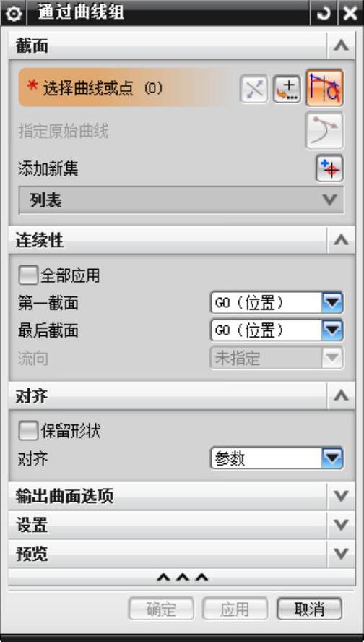Collapse the dialog with triple-arrow bar

182,578
